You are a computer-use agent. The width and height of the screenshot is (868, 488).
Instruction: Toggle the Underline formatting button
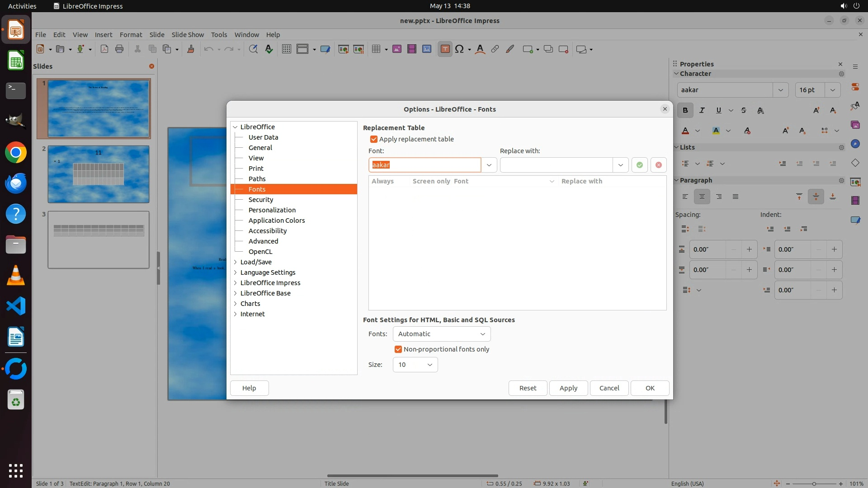tap(718, 110)
